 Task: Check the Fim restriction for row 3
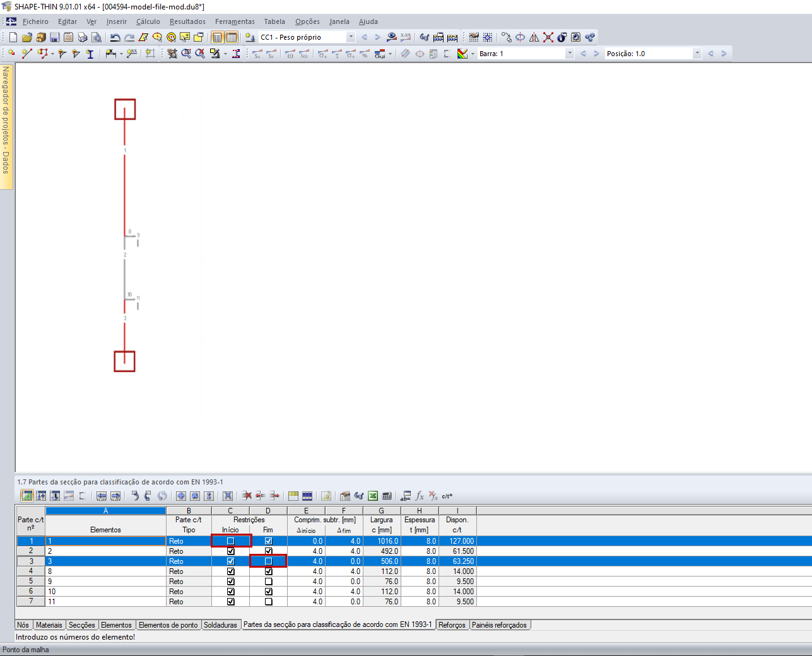[x=268, y=561]
